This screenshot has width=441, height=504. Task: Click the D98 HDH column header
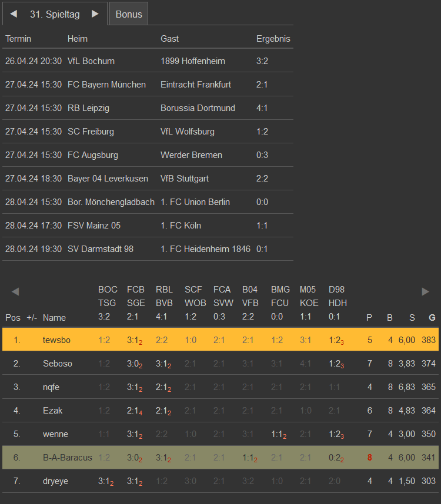pos(338,303)
